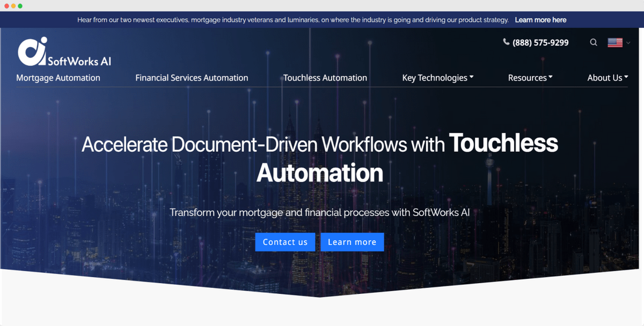Screen dimensions: 644x326
Task: Click the green maximize window button
Action: [x=20, y=6]
